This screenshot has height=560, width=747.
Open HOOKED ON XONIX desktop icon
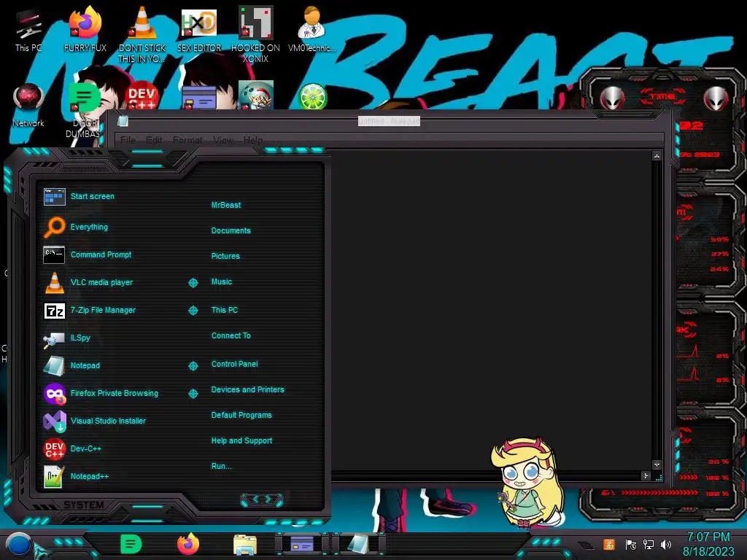pos(255,35)
